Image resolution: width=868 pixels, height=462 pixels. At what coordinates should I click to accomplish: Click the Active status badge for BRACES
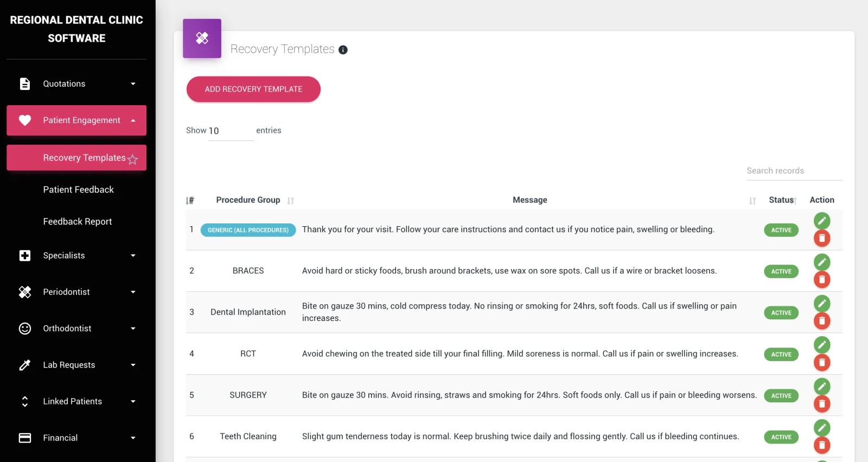[781, 271]
